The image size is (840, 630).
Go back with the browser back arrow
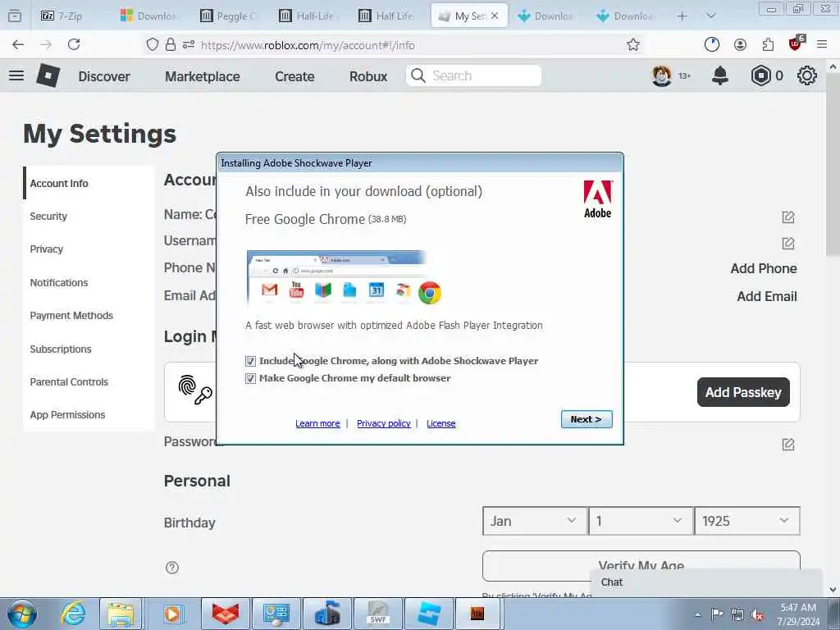(18, 45)
